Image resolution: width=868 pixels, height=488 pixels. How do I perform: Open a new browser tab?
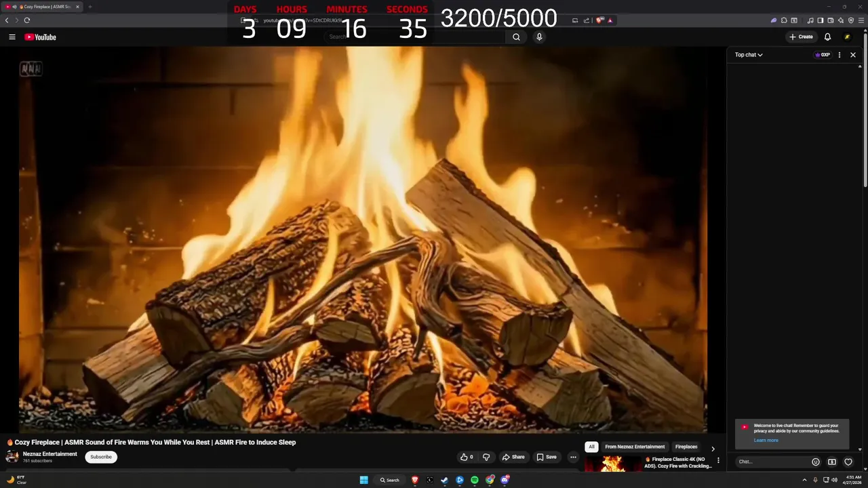tap(90, 7)
